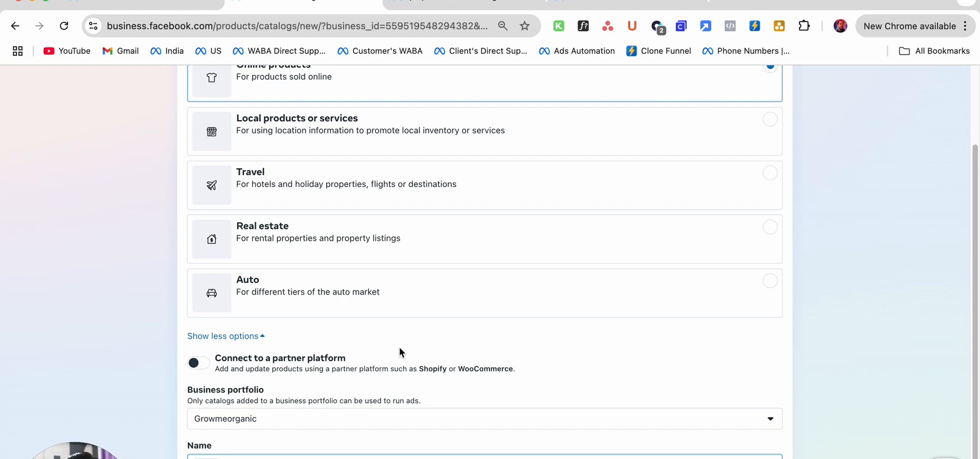
Task: Select the Auto radio button
Action: pyautogui.click(x=770, y=280)
